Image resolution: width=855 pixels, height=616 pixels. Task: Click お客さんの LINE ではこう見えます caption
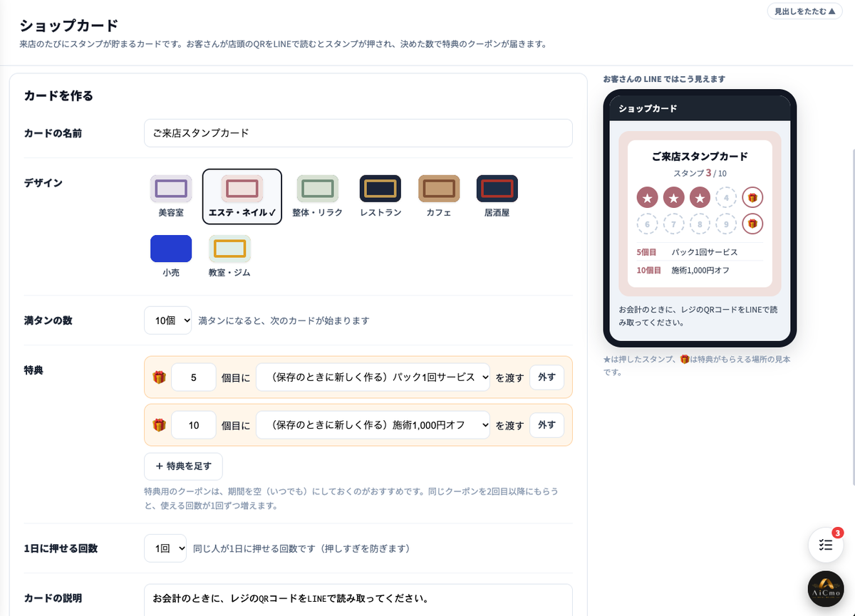pos(664,79)
